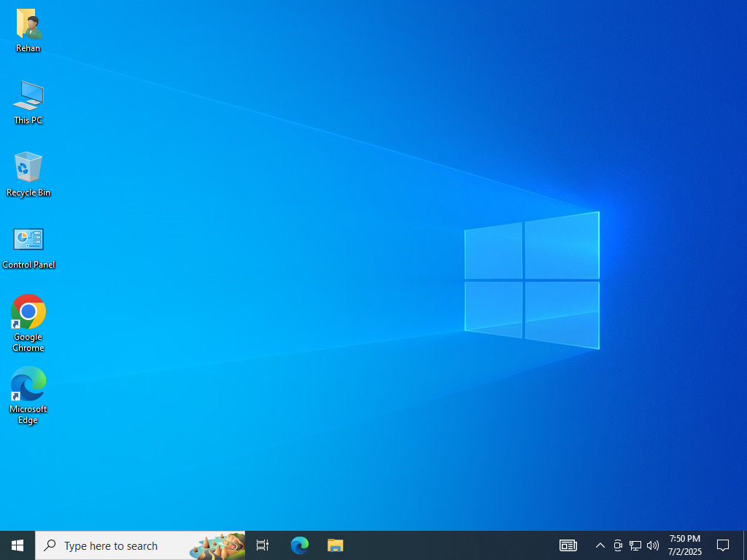The width and height of the screenshot is (747, 560).
Task: Click the Show desktop strip at taskbar end
Action: (x=745, y=545)
